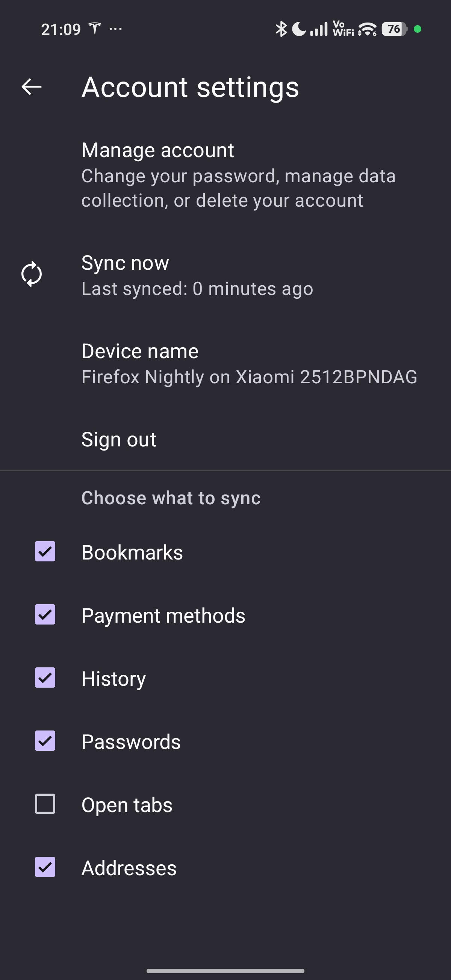Select the Device name entry
Image resolution: width=451 pixels, height=980 pixels.
point(249,363)
